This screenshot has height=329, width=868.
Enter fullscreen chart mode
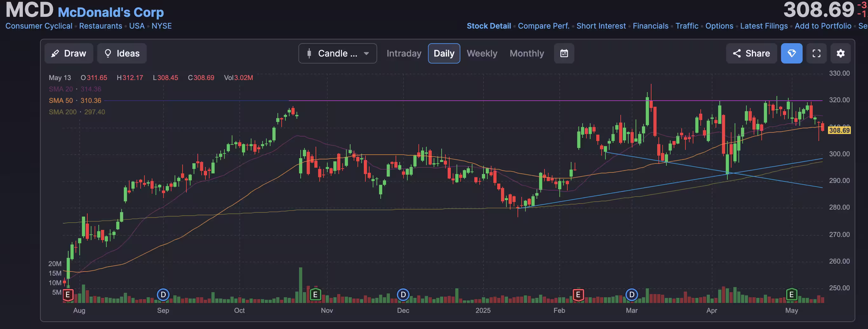pyautogui.click(x=817, y=53)
